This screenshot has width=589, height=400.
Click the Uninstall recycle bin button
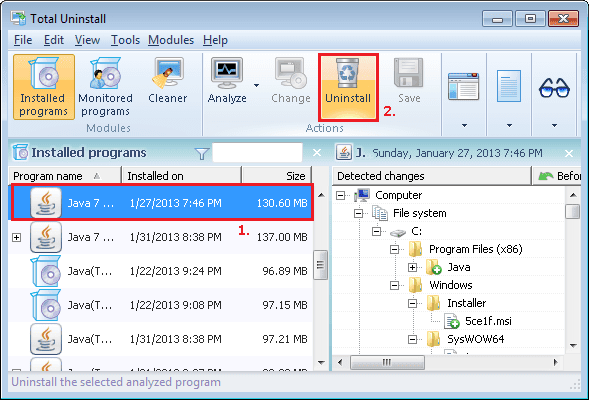348,87
